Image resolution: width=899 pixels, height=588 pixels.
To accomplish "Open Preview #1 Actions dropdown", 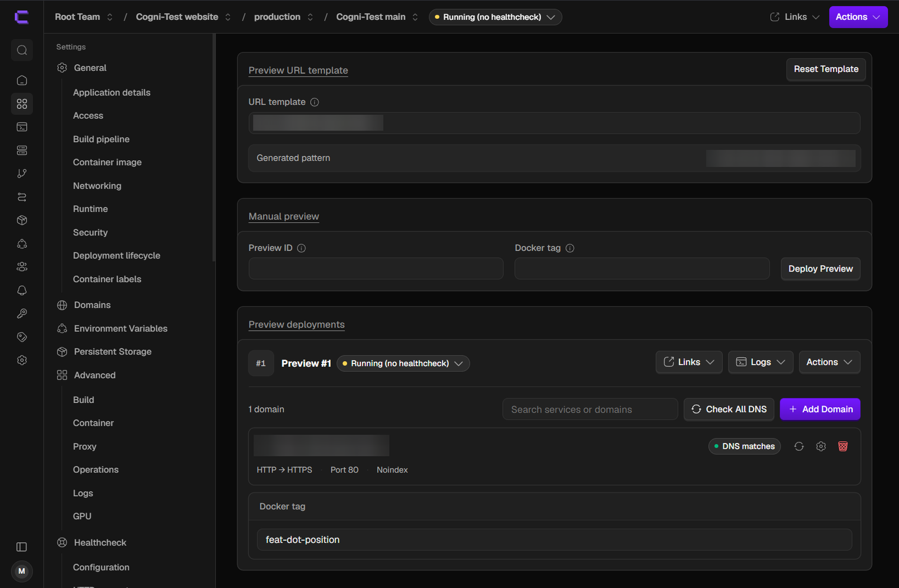I will click(x=829, y=362).
